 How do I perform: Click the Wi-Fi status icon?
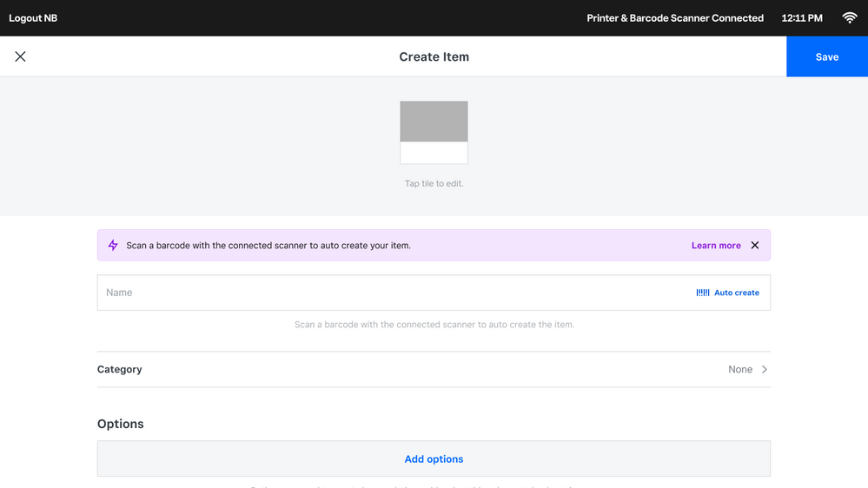849,17
